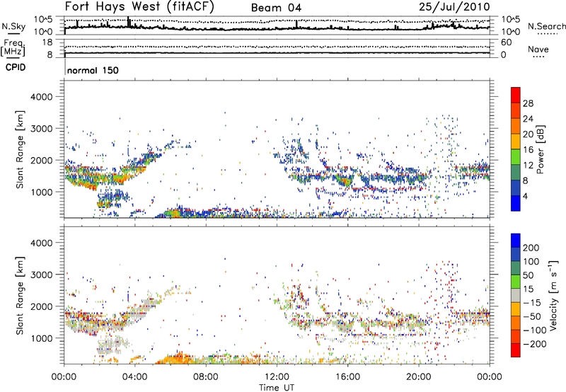Viewport: 566px width, 392px height.
Task: Click the frequency axis value '18'
Action: click(x=47, y=42)
